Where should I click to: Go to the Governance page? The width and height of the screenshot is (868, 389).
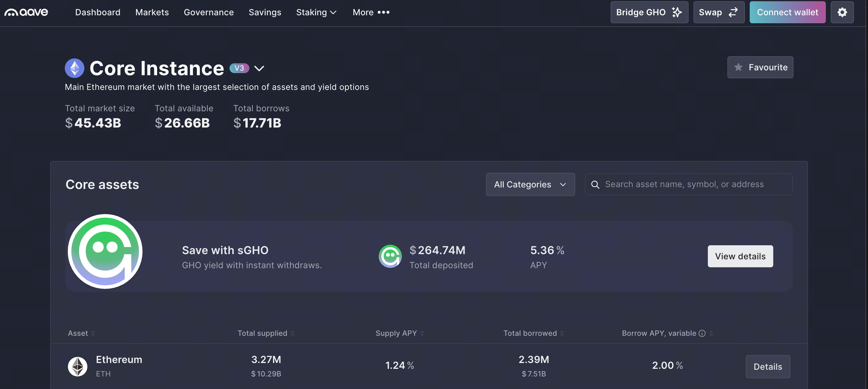(x=208, y=12)
